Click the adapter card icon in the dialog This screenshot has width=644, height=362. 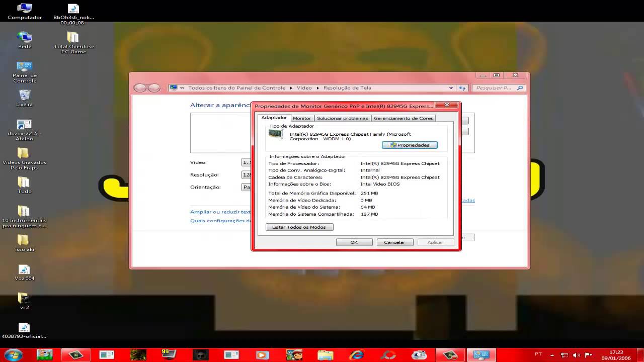coord(275,134)
